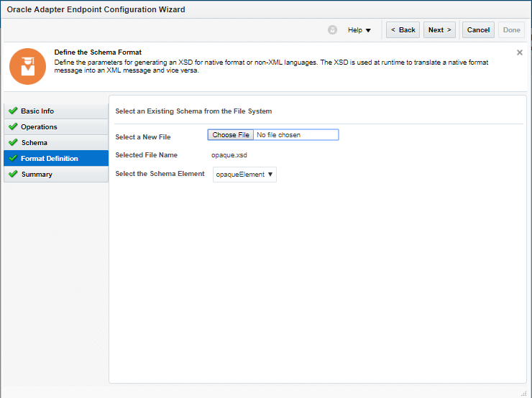This screenshot has height=398, width=532.
Task: Click the green checkmark beside Basic Info
Action: click(x=13, y=111)
